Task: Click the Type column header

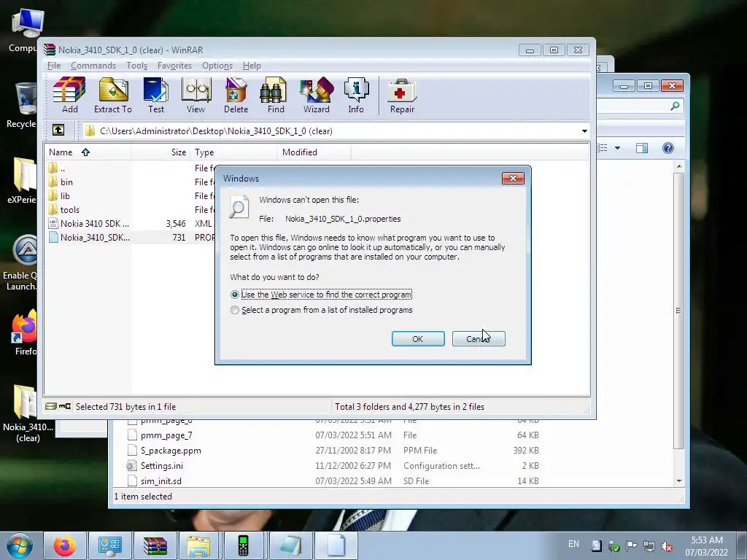Action: tap(233, 152)
